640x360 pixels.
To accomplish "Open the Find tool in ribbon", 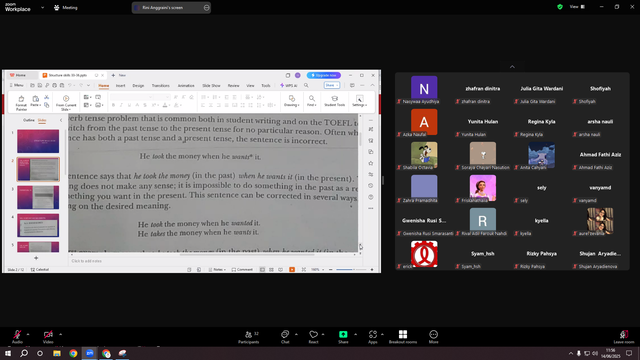I will [311, 101].
